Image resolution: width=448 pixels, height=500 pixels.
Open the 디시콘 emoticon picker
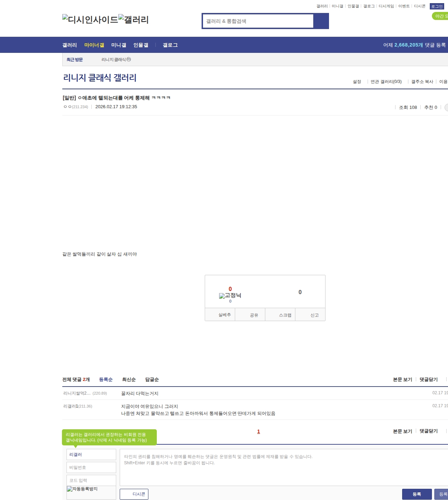[134, 494]
